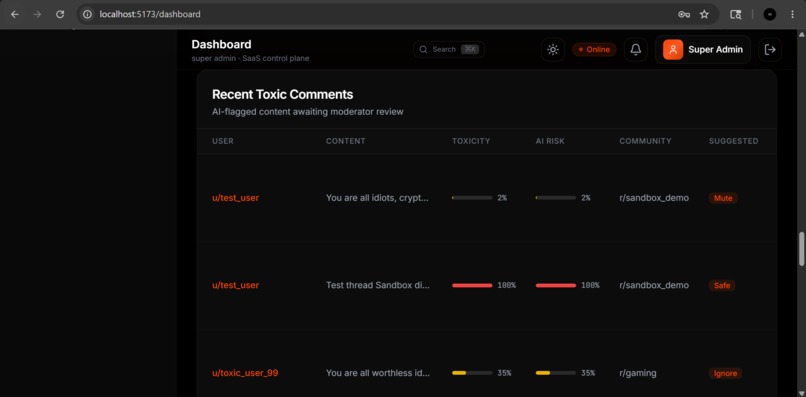The height and width of the screenshot is (397, 806).
Task: Click the 100% AI risk bar
Action: point(556,285)
